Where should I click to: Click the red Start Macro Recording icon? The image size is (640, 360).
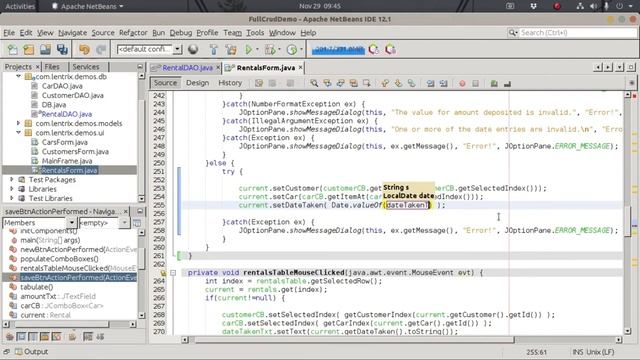tap(462, 83)
